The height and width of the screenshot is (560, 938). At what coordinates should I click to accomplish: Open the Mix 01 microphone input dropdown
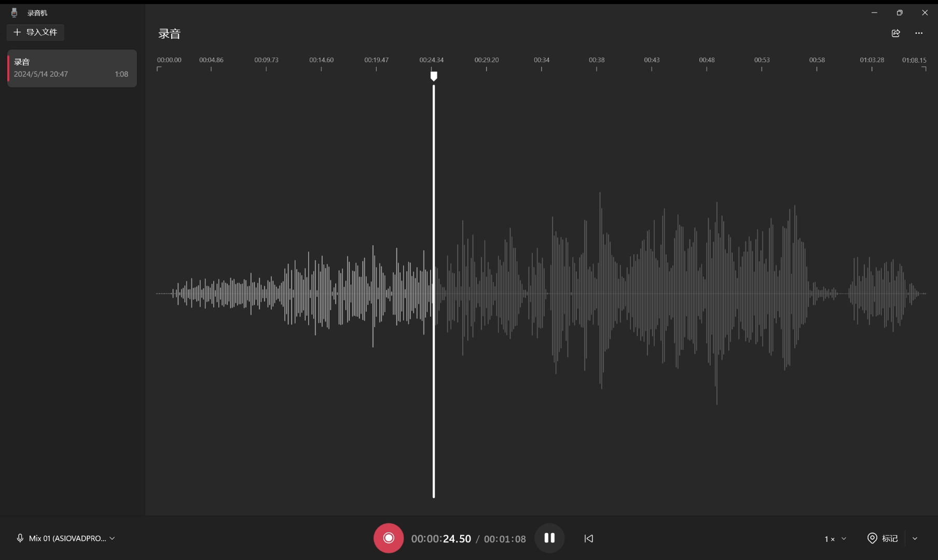coord(66,538)
